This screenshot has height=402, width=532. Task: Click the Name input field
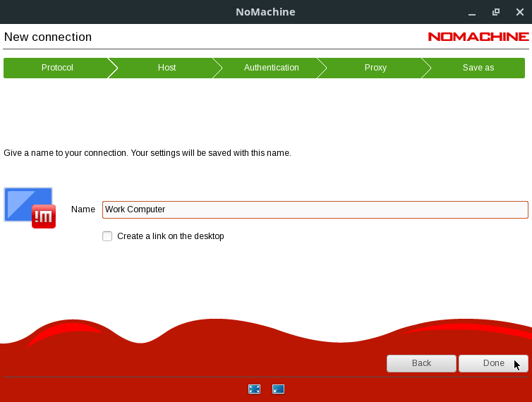point(315,209)
